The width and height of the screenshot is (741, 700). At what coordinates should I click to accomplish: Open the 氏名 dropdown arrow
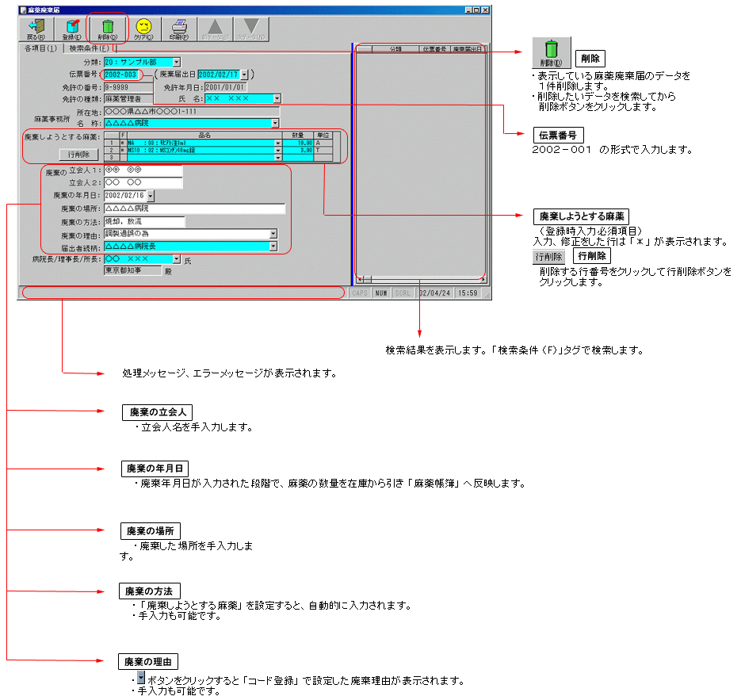click(277, 98)
